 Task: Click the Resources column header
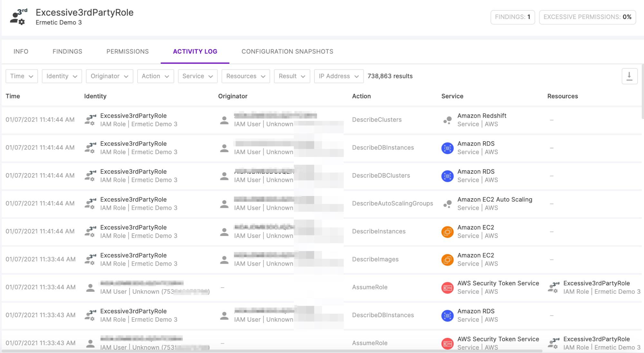click(562, 96)
